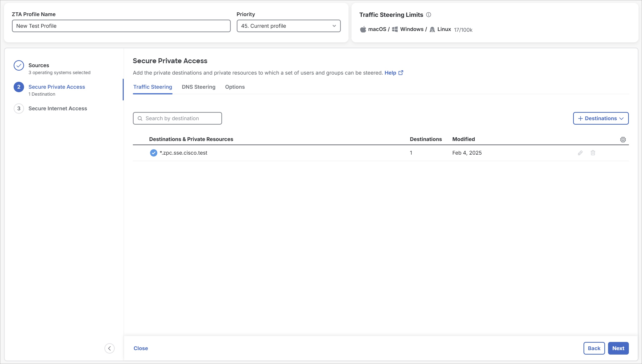Open table column settings gear
The width and height of the screenshot is (642, 364).
[623, 140]
